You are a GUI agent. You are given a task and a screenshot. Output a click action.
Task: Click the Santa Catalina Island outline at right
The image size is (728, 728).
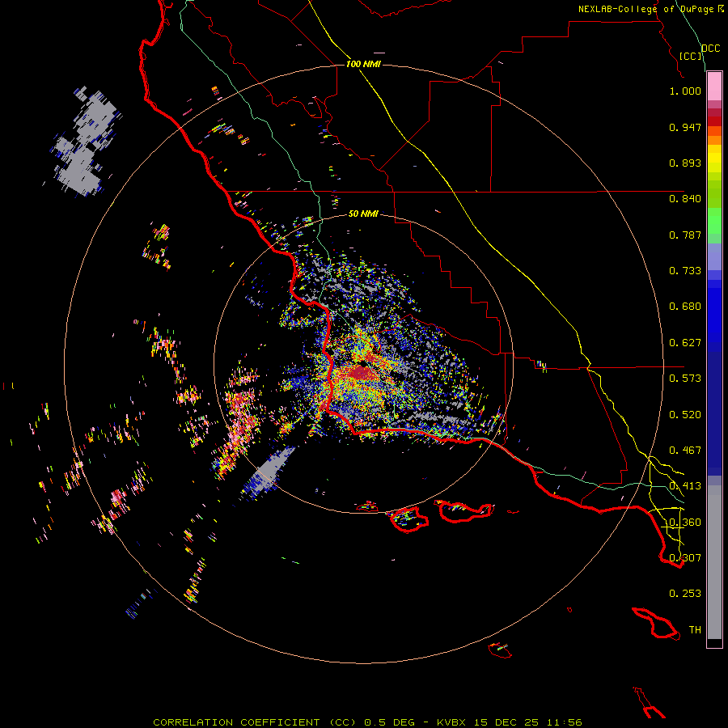coord(656,623)
